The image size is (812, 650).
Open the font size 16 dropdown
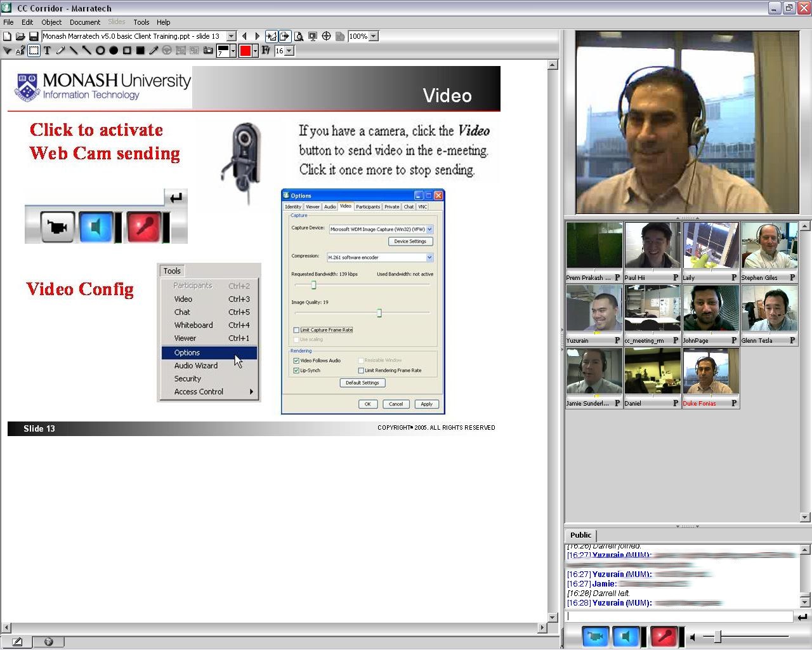(x=289, y=50)
